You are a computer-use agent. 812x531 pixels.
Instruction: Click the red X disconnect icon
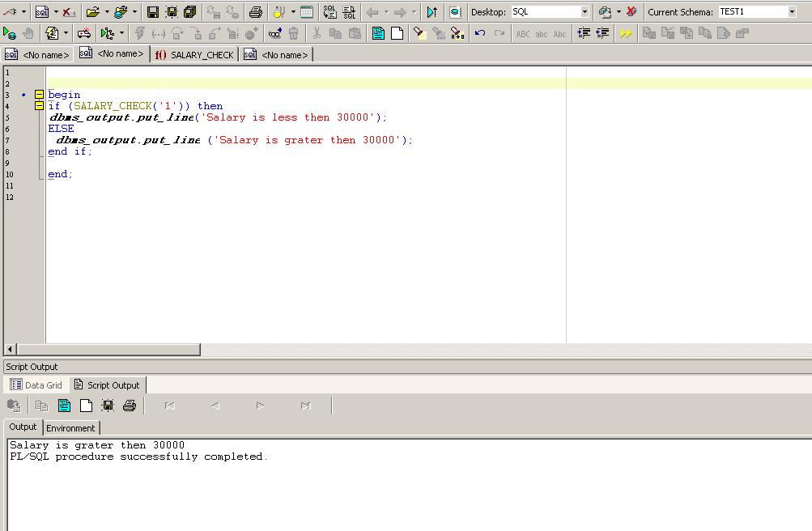69,11
